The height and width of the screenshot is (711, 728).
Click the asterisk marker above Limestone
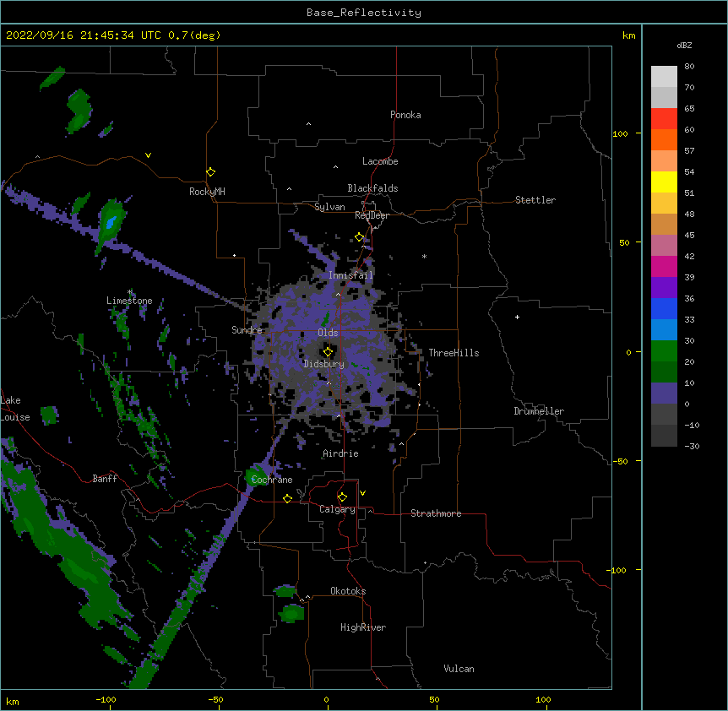pos(130,292)
